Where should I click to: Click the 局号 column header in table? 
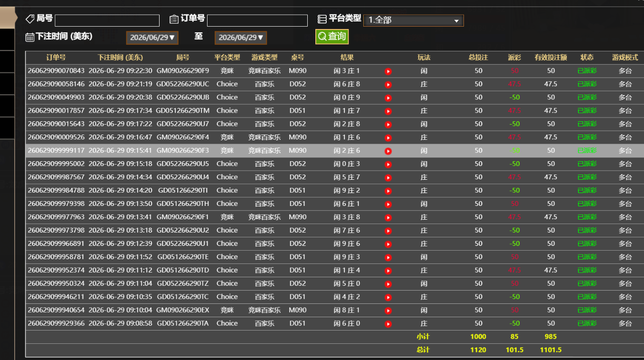tap(183, 58)
